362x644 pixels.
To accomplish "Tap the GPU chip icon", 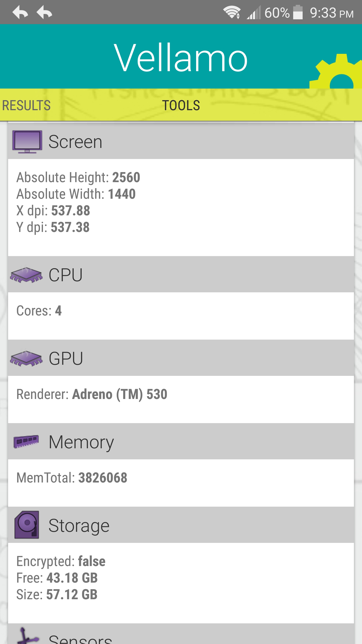I will click(26, 358).
